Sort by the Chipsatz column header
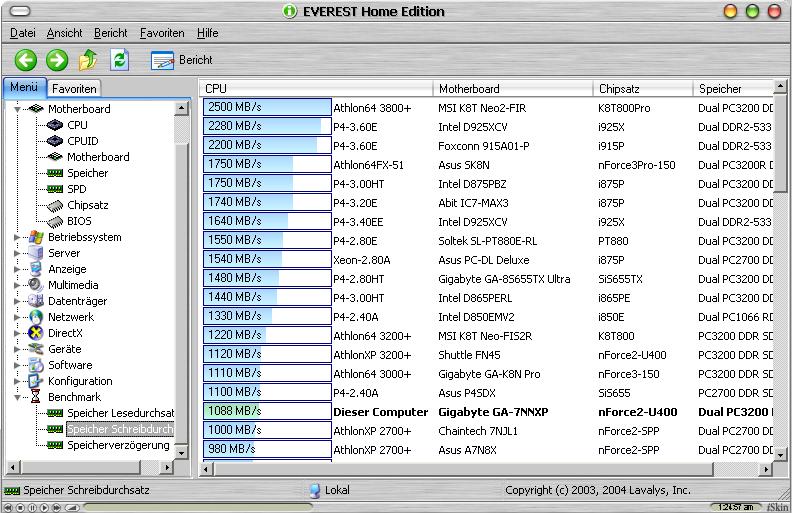Screen dimensions: 792x513 [x=643, y=89]
